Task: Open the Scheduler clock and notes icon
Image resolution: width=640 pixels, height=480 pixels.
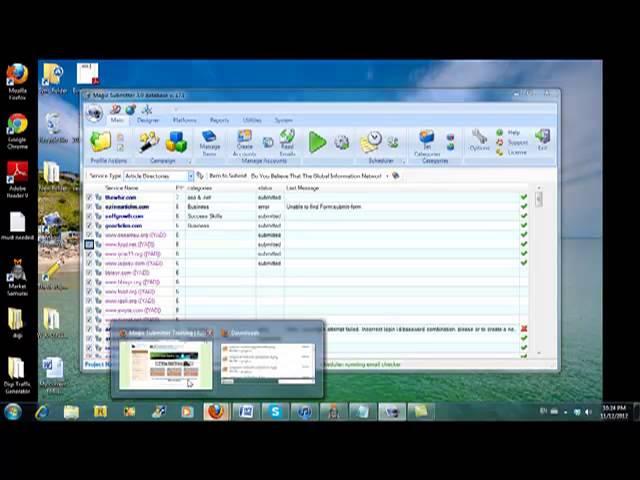Action: pos(371,142)
